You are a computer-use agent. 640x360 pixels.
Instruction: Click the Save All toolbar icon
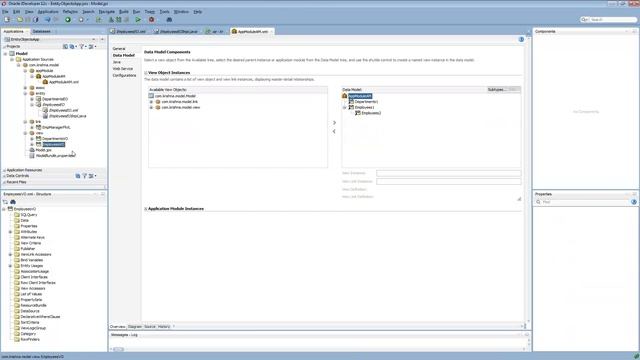36,20
